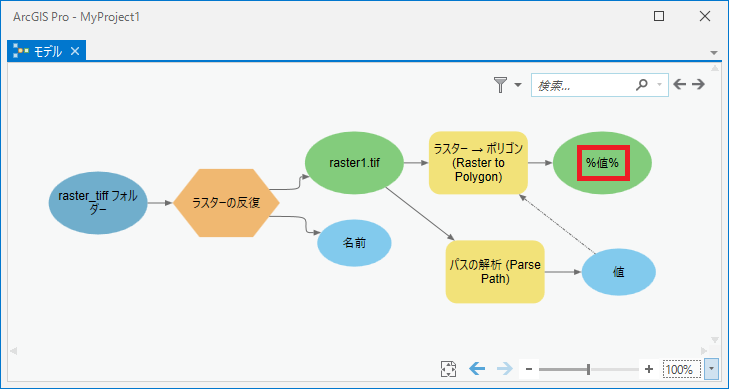Click the blue previous extent arrow

pos(477,369)
